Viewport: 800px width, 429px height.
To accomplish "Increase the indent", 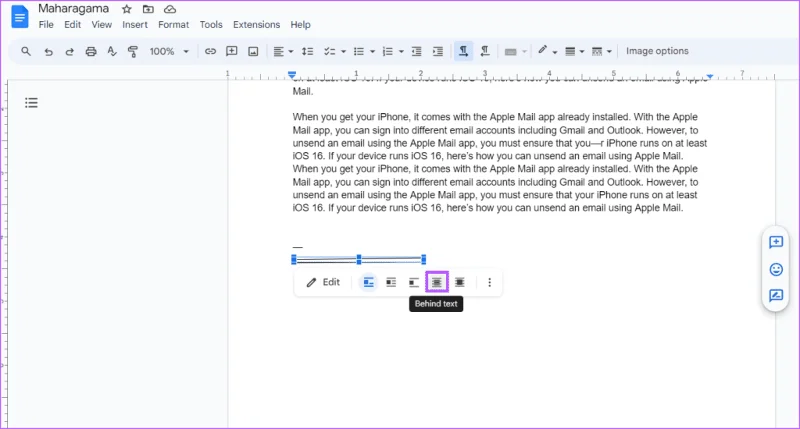I will click(438, 52).
